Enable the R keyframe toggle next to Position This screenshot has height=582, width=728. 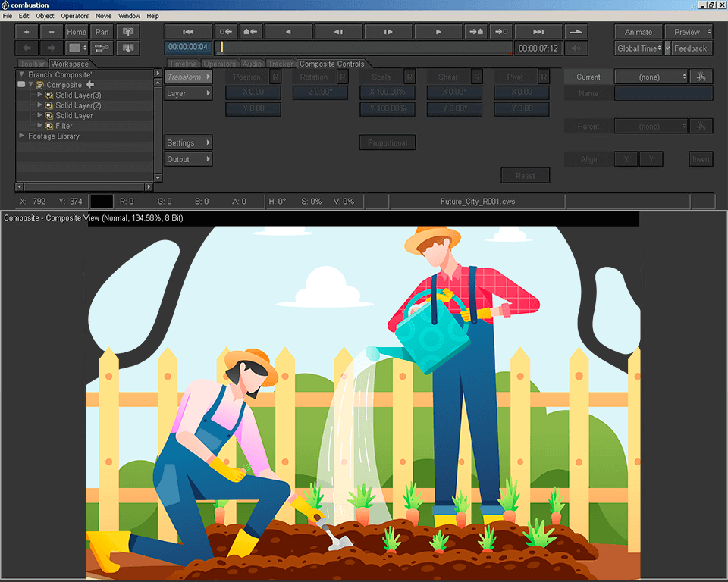tap(276, 77)
